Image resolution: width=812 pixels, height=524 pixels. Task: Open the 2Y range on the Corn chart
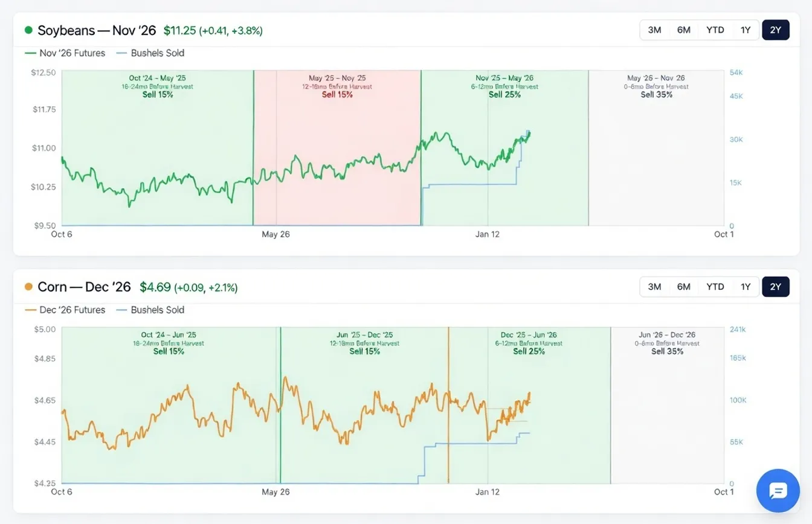pos(776,287)
